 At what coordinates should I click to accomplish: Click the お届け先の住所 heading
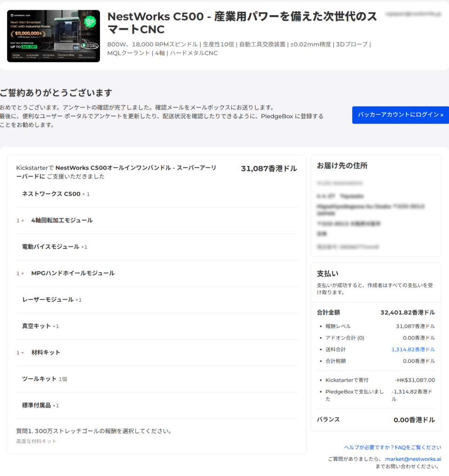(342, 166)
